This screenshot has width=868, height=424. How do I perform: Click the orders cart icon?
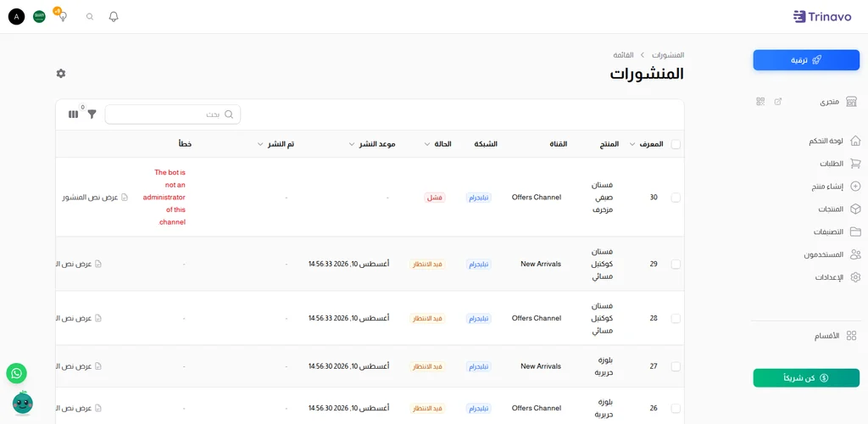[x=855, y=164]
